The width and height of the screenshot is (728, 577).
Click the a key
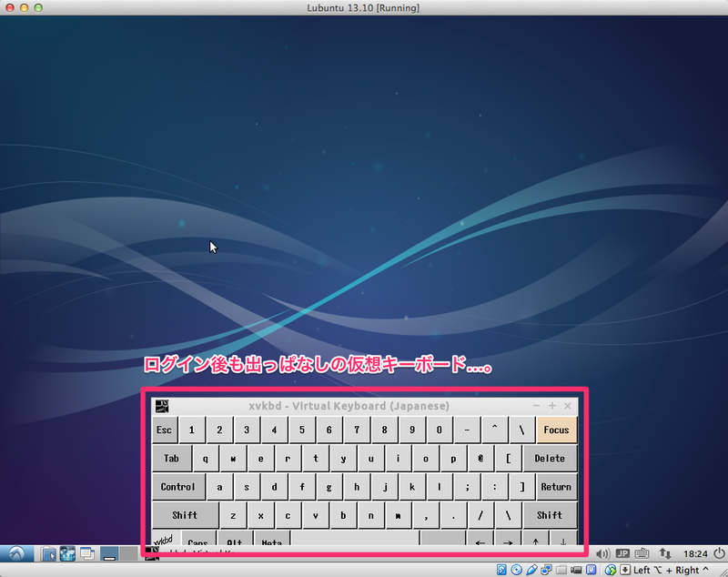click(x=219, y=487)
